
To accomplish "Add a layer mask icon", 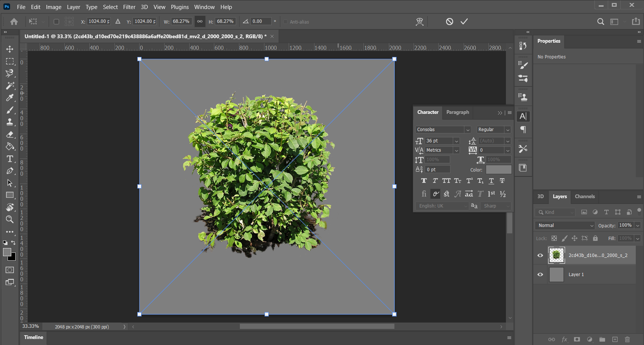I will [577, 339].
